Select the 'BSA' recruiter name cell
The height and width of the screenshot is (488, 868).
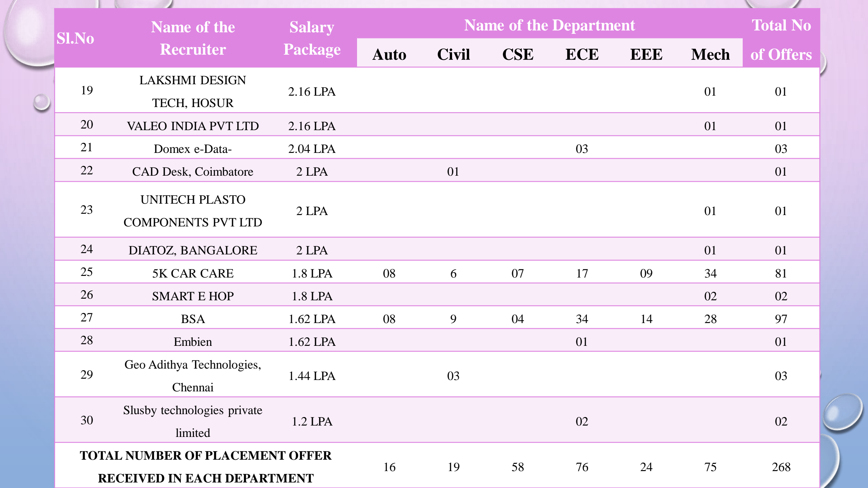[193, 319]
